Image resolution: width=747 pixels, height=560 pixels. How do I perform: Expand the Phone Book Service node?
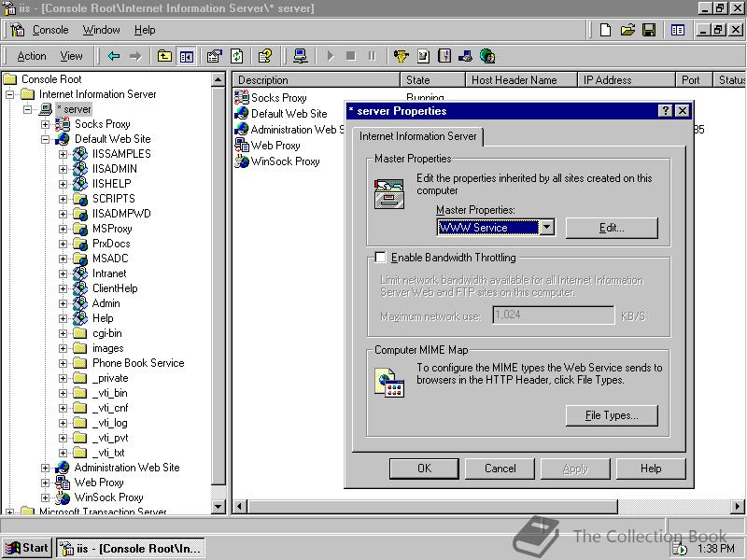click(x=63, y=363)
